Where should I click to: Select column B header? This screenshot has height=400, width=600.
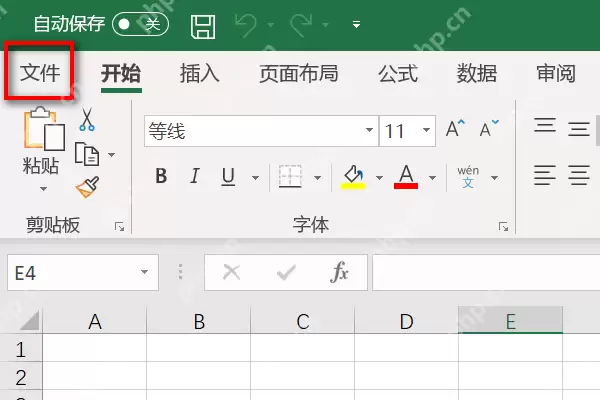tap(199, 321)
